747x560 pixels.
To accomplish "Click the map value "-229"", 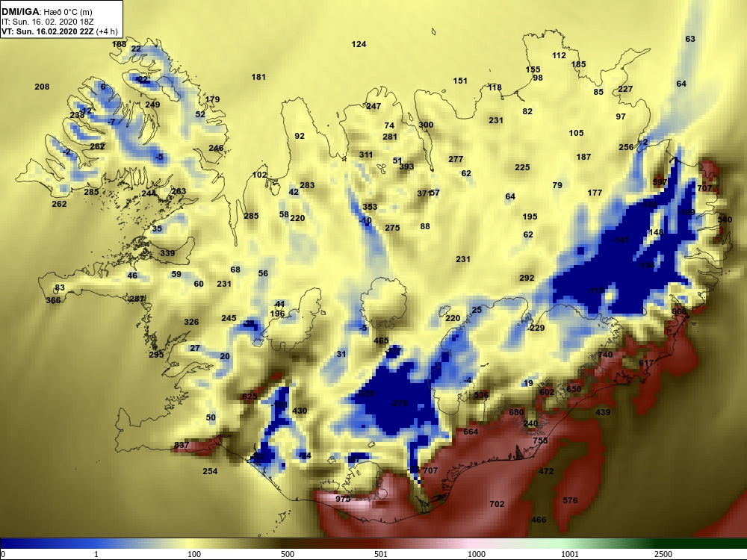I will click(536, 328).
